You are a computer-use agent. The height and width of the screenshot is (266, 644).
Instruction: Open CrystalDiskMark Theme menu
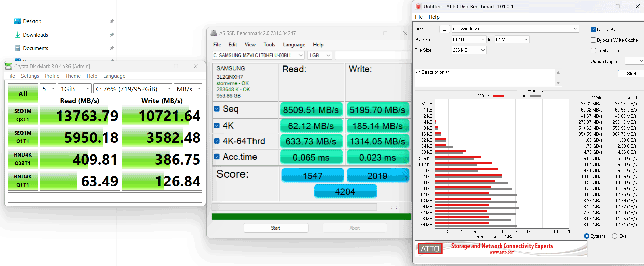(x=73, y=76)
